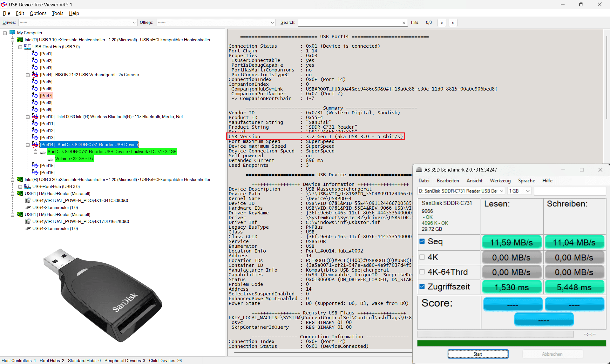Click the Zugriffszeit write result 5,448 ms

574,287
